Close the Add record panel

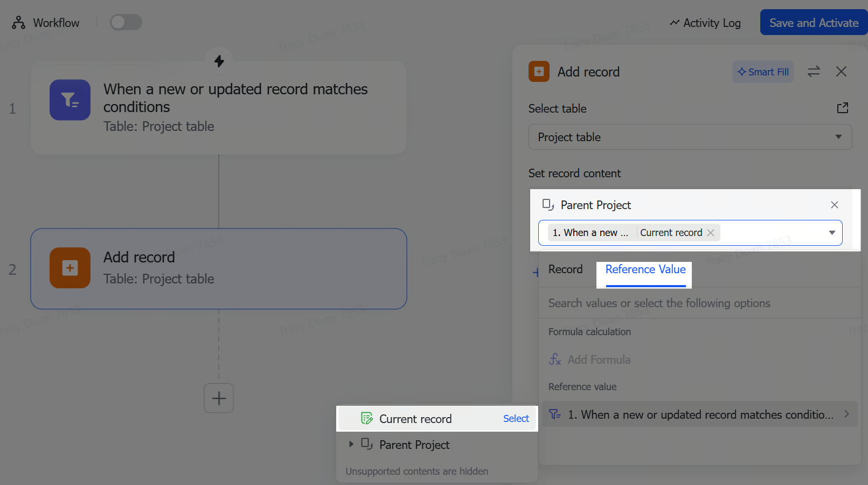coord(841,72)
